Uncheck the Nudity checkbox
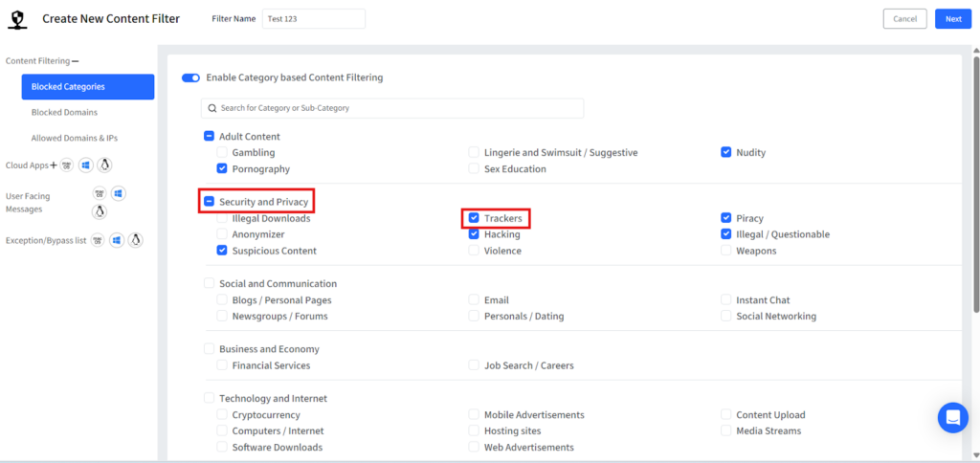 (x=725, y=152)
